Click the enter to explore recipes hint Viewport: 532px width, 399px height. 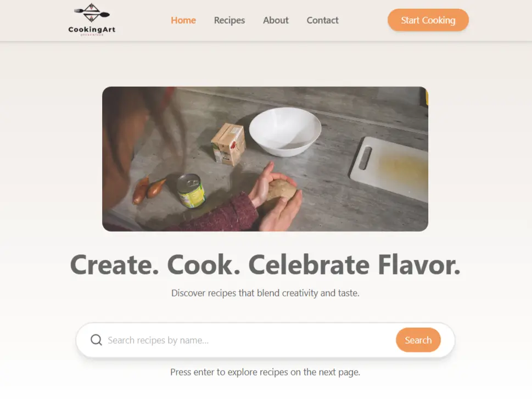(265, 372)
